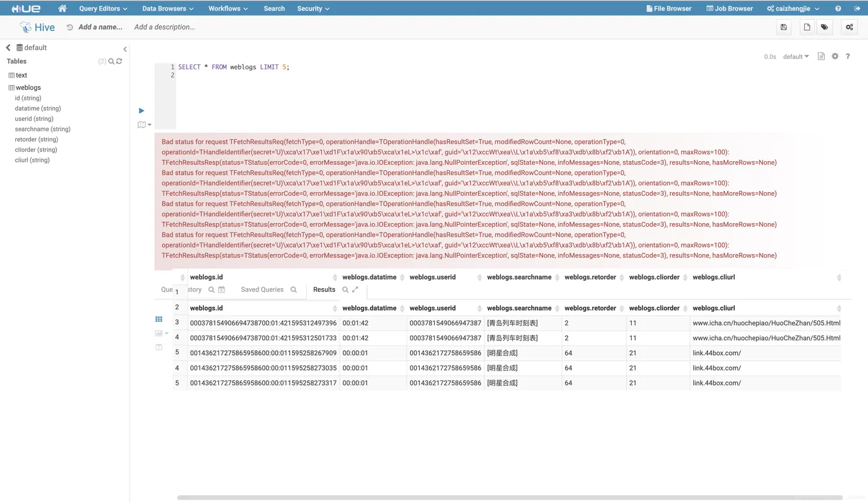Open the Query Editors dropdown

pyautogui.click(x=103, y=9)
